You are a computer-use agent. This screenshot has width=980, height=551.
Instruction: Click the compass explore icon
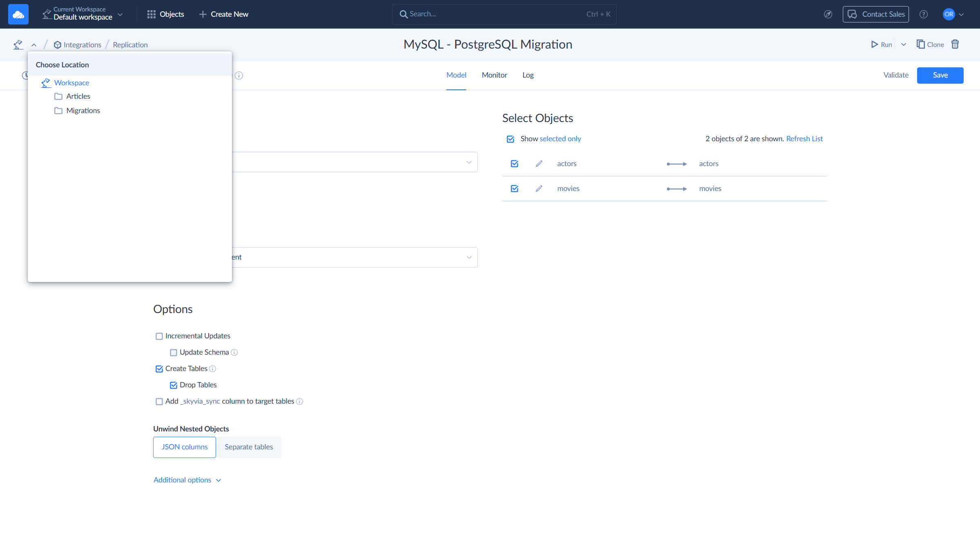pos(828,14)
